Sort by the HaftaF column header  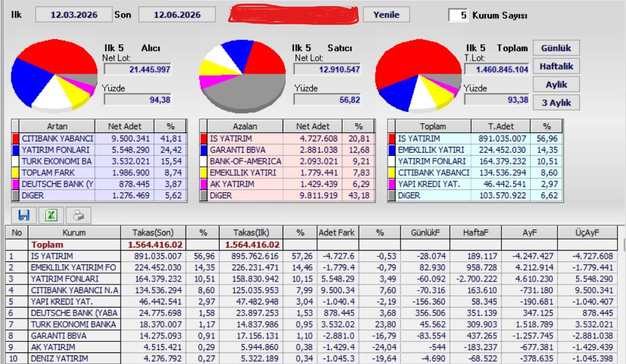click(476, 233)
